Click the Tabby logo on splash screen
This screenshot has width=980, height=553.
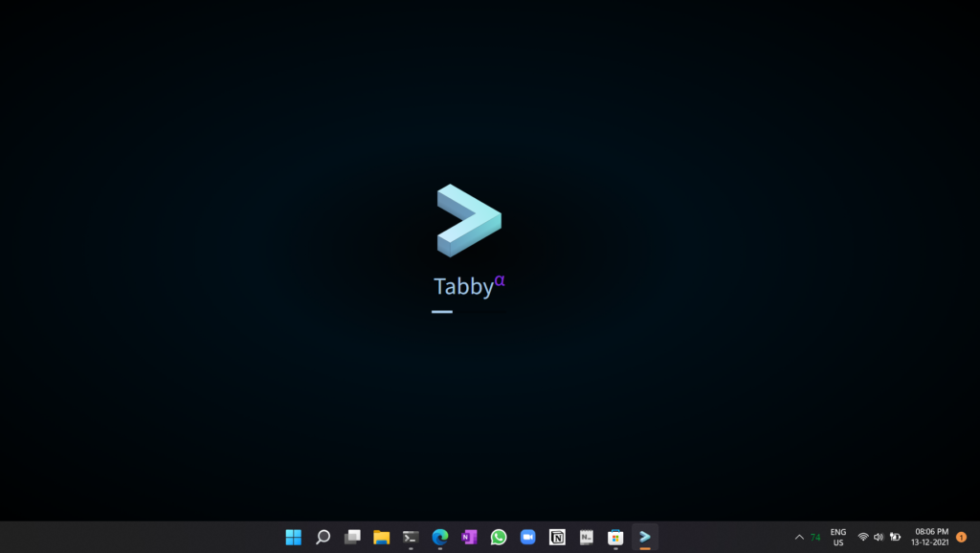click(x=469, y=220)
